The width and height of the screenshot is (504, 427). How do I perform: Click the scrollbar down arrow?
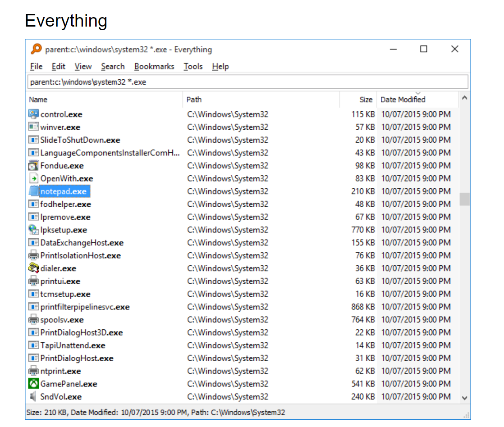pyautogui.click(x=464, y=398)
